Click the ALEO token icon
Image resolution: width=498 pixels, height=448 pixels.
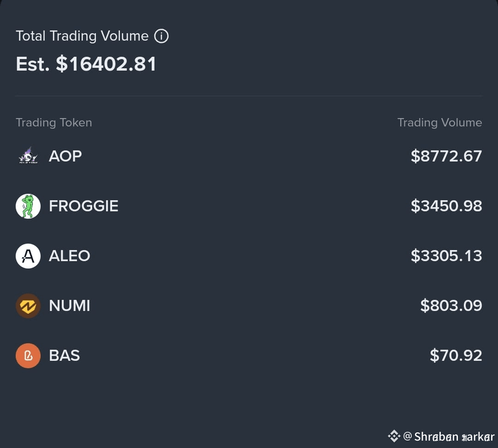[28, 256]
